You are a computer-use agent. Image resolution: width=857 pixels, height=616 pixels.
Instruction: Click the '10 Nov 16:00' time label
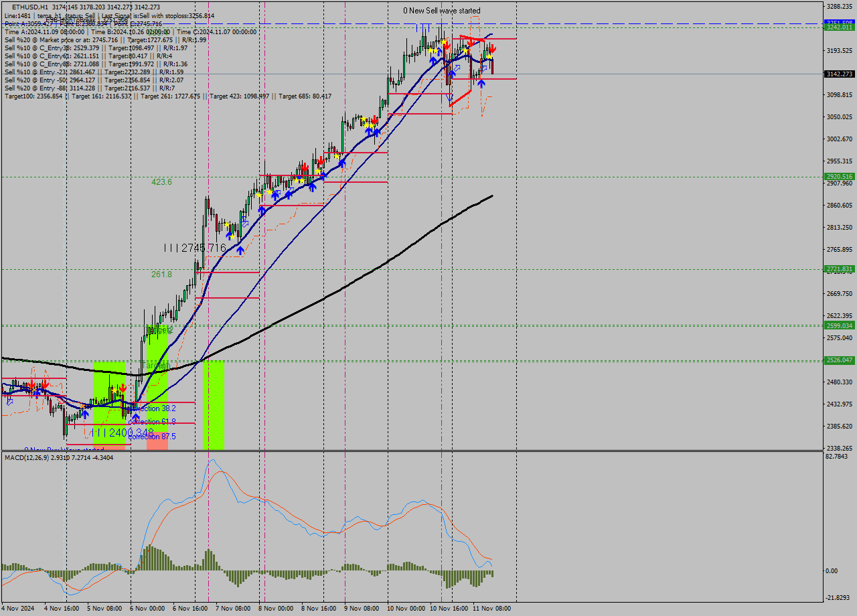click(449, 609)
